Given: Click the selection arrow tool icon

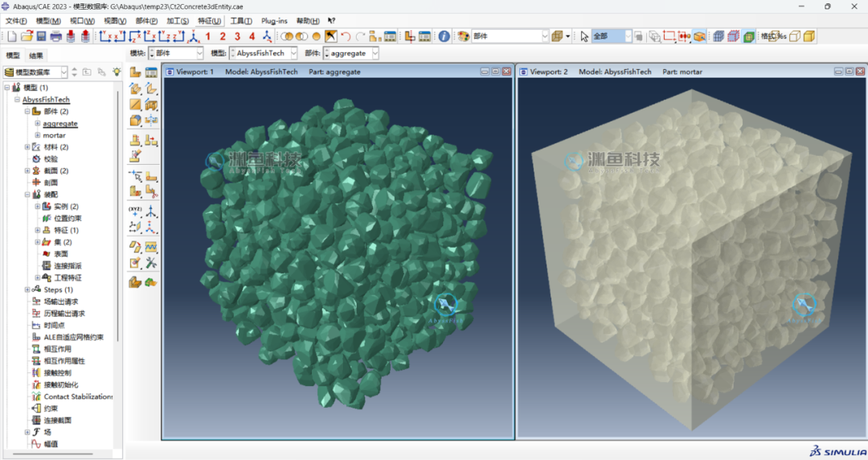Looking at the screenshot, I should click(584, 36).
